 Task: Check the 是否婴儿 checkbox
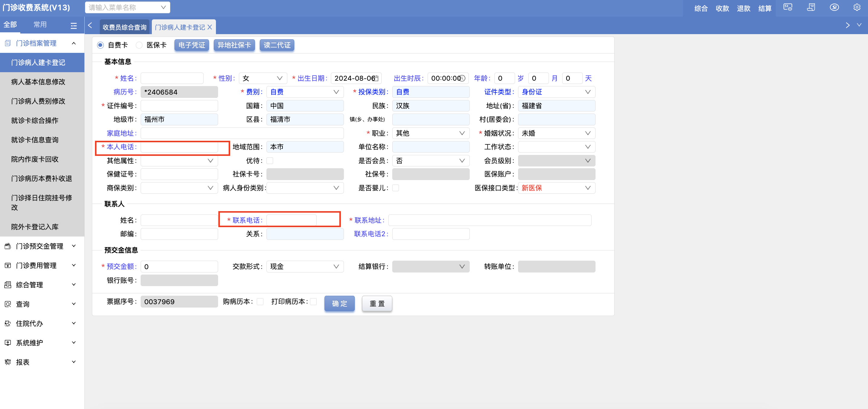tap(396, 188)
